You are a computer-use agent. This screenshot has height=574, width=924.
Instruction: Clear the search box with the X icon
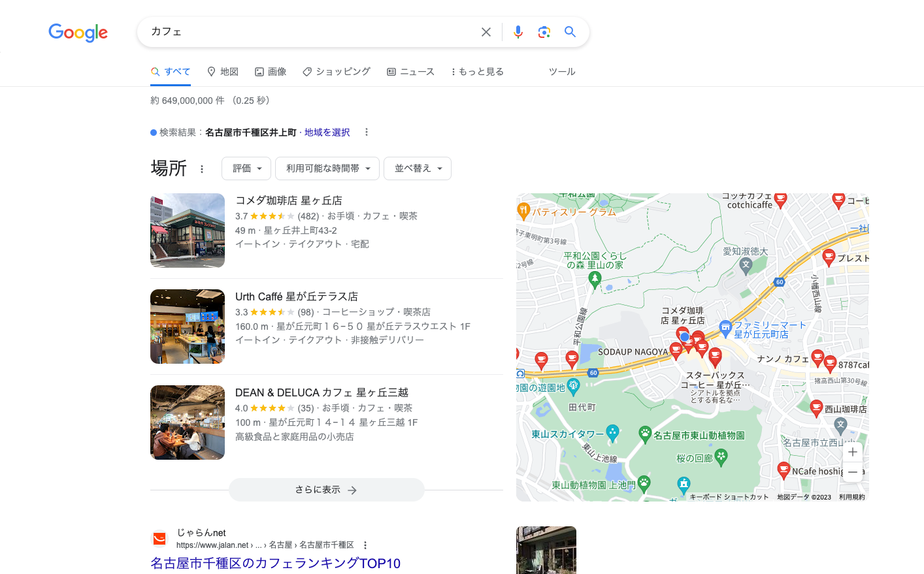[x=486, y=32]
